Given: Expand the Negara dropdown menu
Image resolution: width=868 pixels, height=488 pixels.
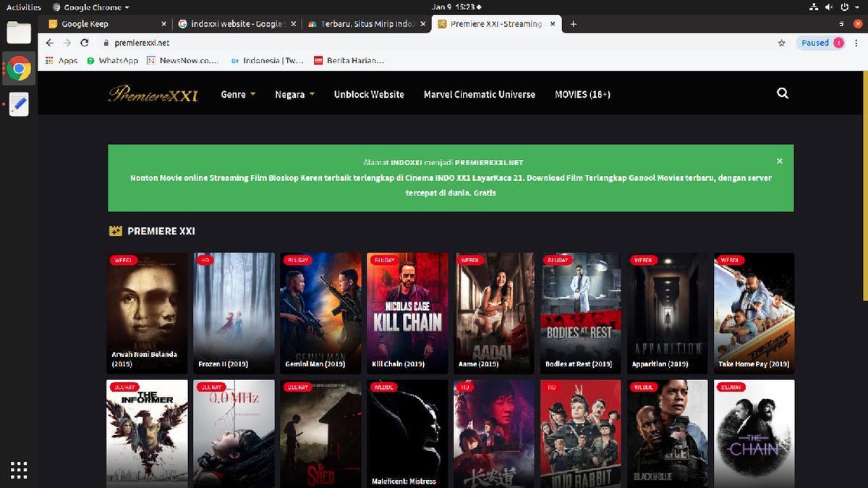Looking at the screenshot, I should (294, 94).
